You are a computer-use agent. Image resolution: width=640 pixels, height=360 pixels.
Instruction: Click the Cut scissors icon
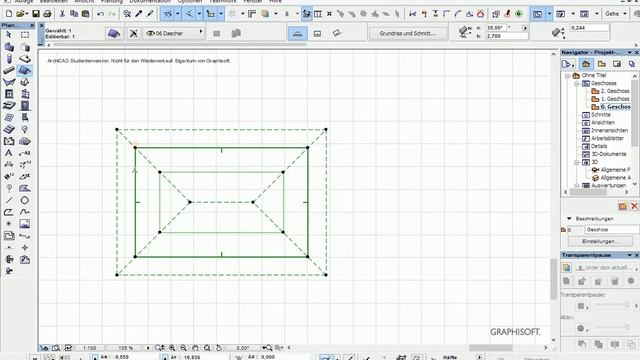tap(62, 14)
